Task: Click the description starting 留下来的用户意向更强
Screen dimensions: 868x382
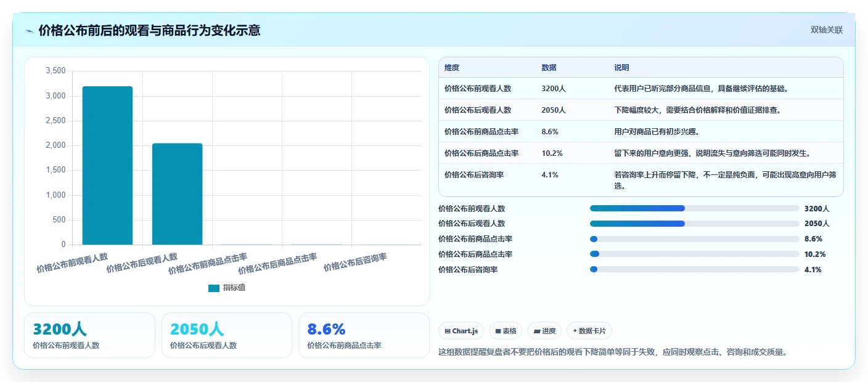Action: 712,153
